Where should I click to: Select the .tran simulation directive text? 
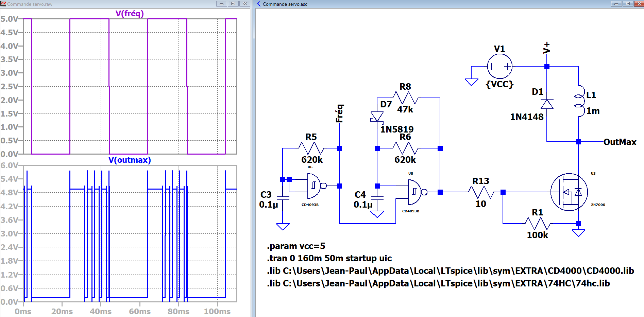[329, 258]
